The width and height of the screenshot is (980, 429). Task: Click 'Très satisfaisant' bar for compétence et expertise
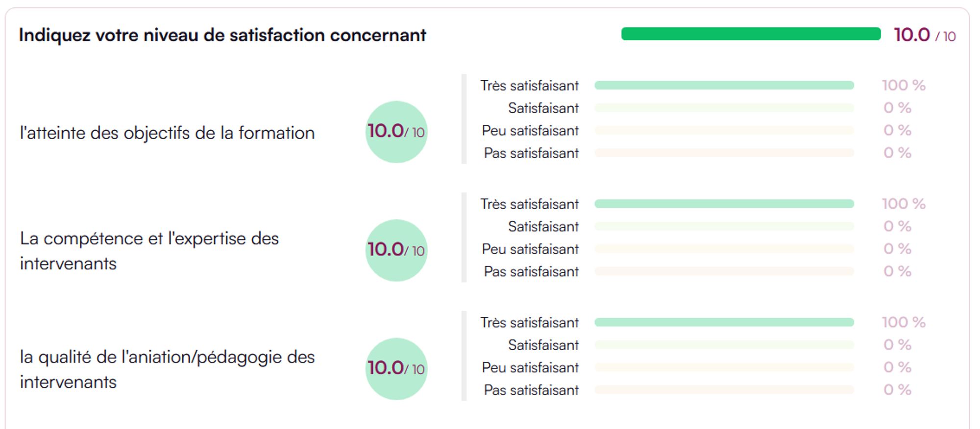(724, 204)
